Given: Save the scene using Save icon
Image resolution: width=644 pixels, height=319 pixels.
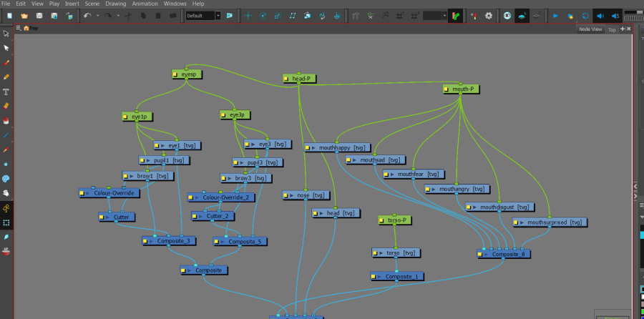Looking at the screenshot, I should pyautogui.click(x=39, y=16).
